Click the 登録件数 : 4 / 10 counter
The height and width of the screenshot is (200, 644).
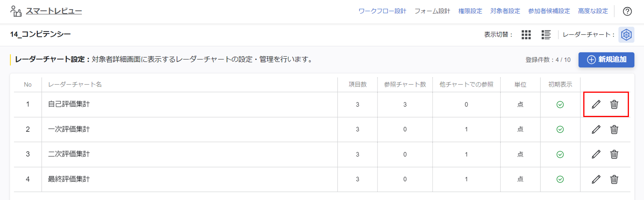[x=548, y=60]
